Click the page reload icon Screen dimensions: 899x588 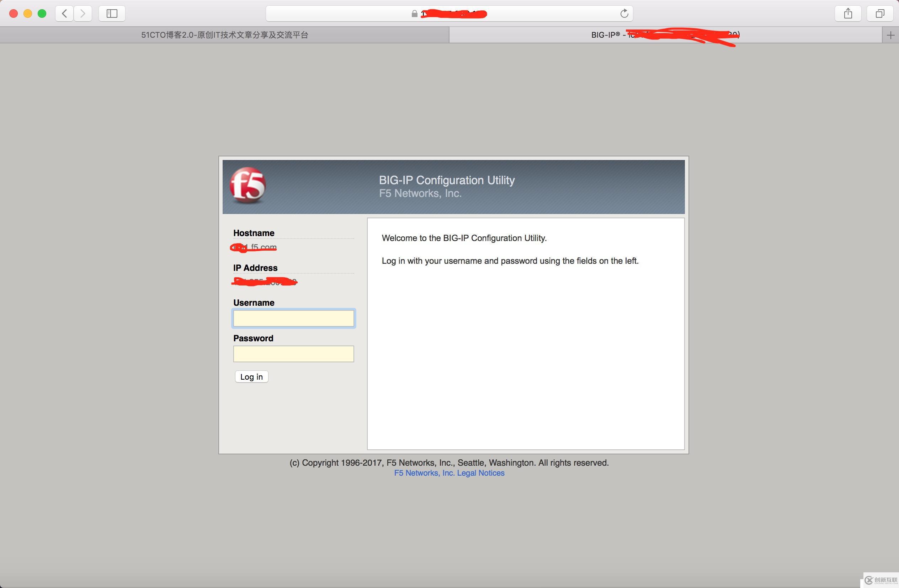tap(624, 13)
